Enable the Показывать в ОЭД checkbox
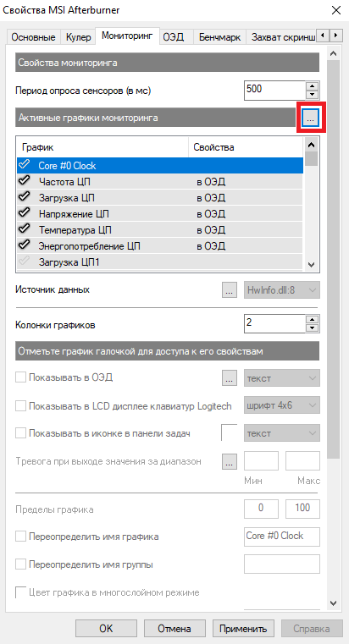 tap(20, 377)
